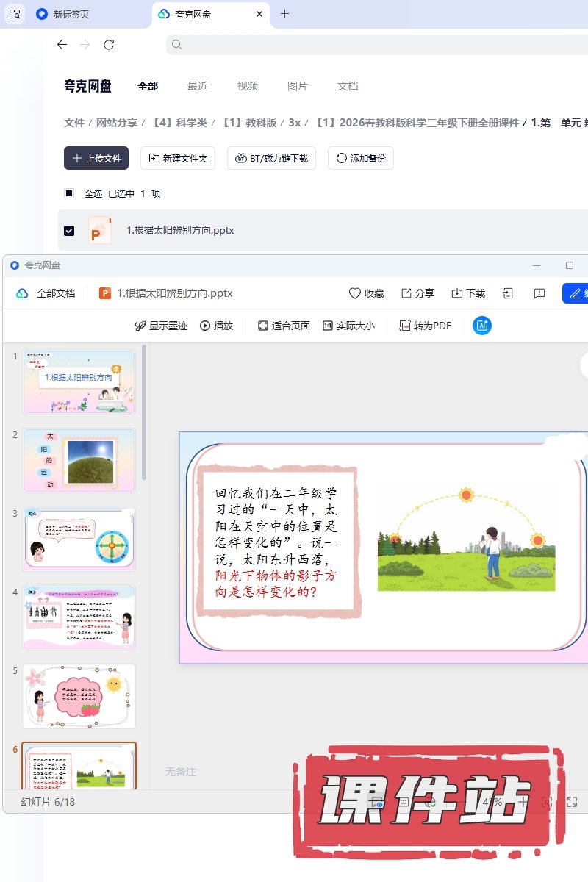The image size is (588, 882).
Task: Convert presentation with 转为PDF
Action: pyautogui.click(x=425, y=326)
